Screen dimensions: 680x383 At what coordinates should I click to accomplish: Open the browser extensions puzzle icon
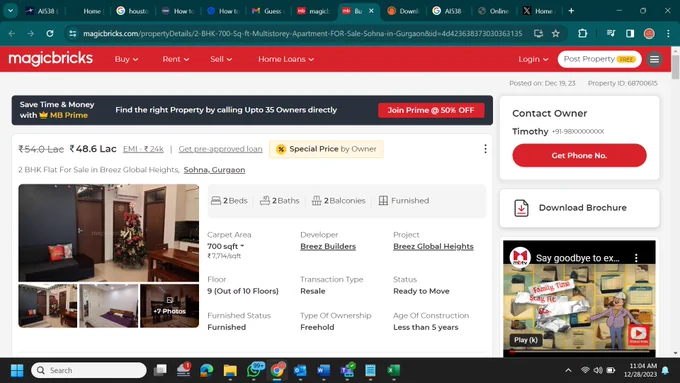pyautogui.click(x=582, y=33)
